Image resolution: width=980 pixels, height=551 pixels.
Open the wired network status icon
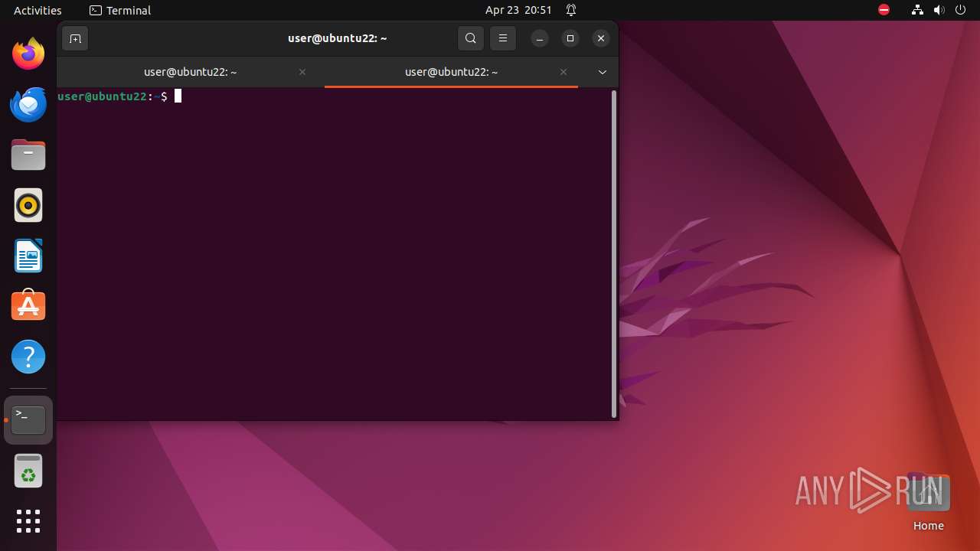917,10
